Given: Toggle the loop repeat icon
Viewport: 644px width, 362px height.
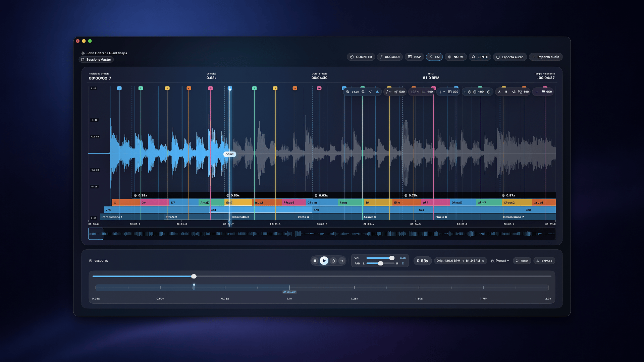Looking at the screenshot, I should pyautogui.click(x=514, y=92).
